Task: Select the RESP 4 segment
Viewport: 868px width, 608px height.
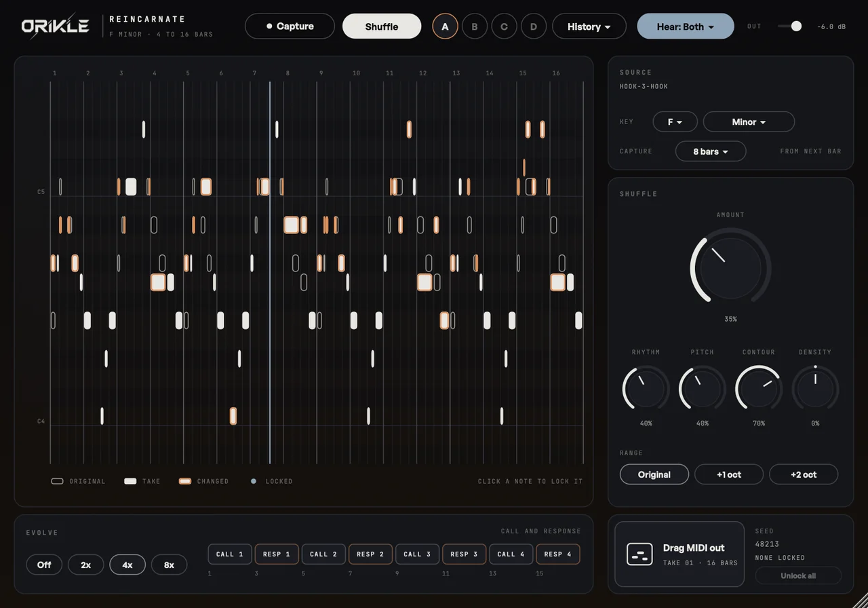Action: pyautogui.click(x=558, y=554)
